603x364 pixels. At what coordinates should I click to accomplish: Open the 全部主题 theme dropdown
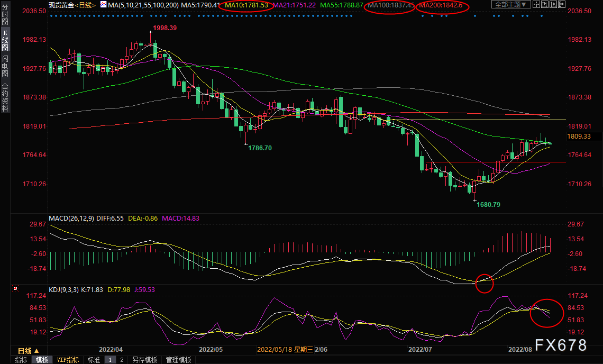(511, 4)
